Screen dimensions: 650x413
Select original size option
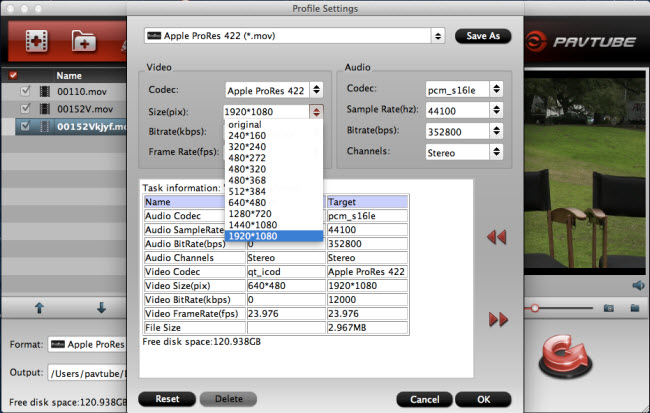(274, 124)
